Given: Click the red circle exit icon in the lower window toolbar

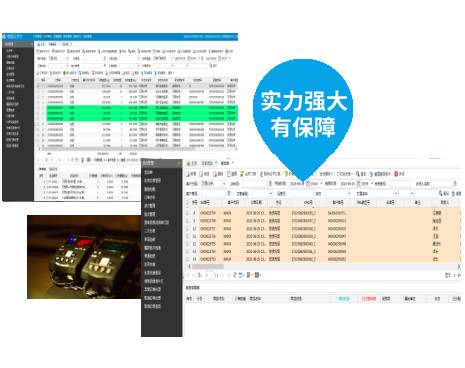Looking at the screenshot, I should tap(396, 174).
